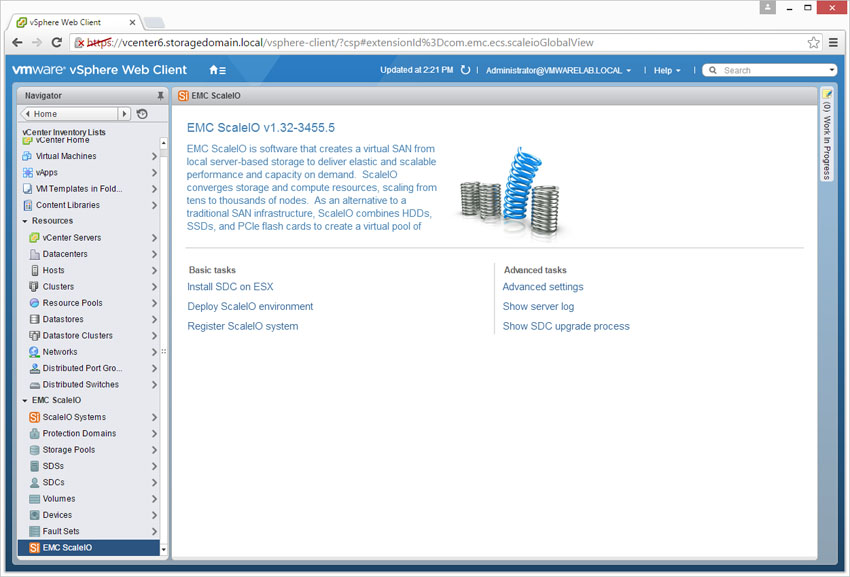
Task: Click the Navigator scrollbar up arrow
Action: point(164,143)
